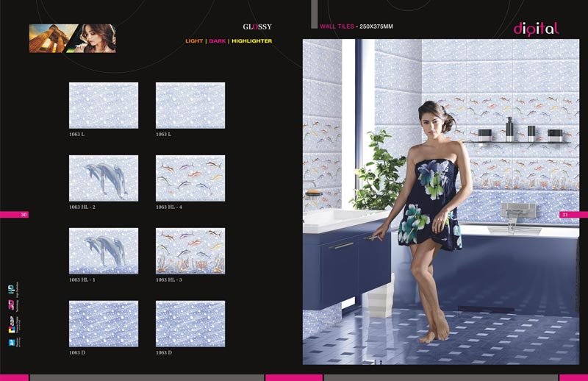
Task: Select the DARK tile category label
Action: [217, 41]
